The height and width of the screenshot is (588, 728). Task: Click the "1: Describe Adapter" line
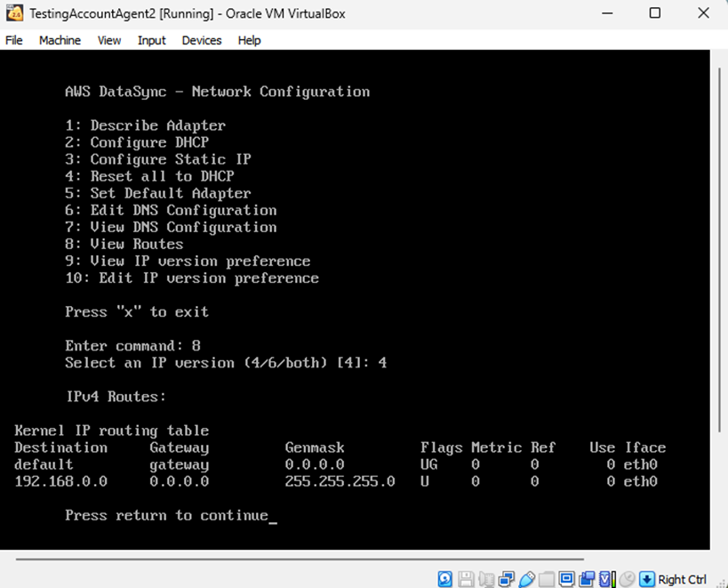[x=145, y=125]
